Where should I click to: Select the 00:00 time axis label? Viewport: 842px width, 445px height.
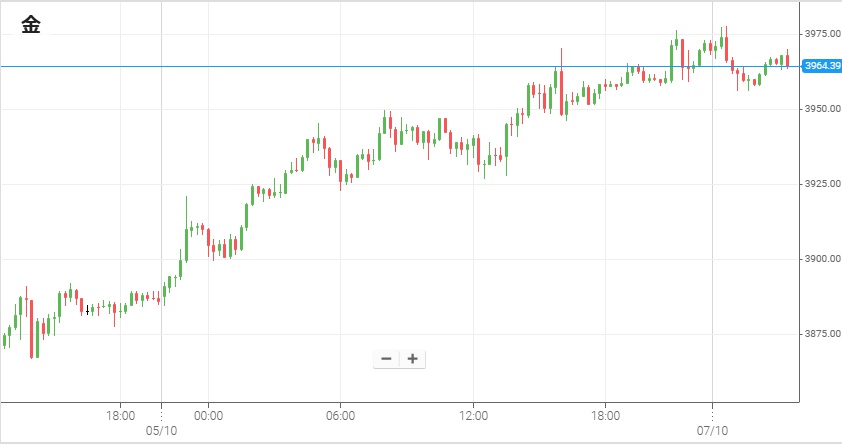(208, 415)
